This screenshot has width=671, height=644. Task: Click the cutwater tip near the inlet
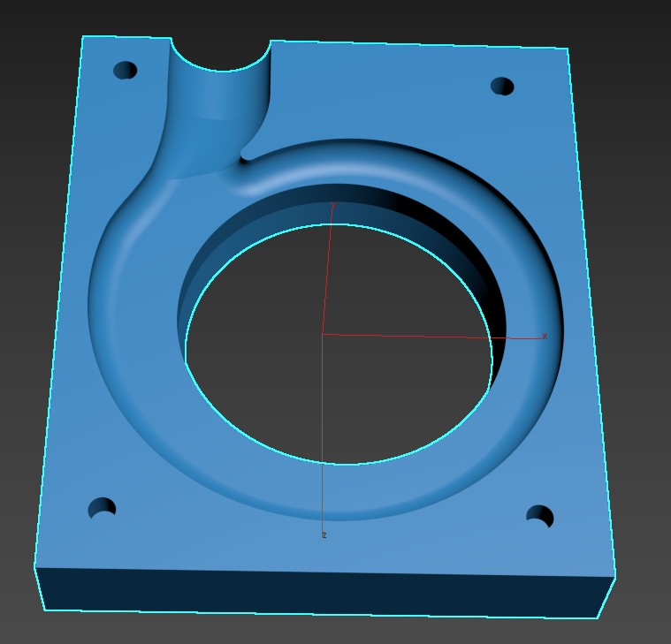pyautogui.click(x=245, y=157)
